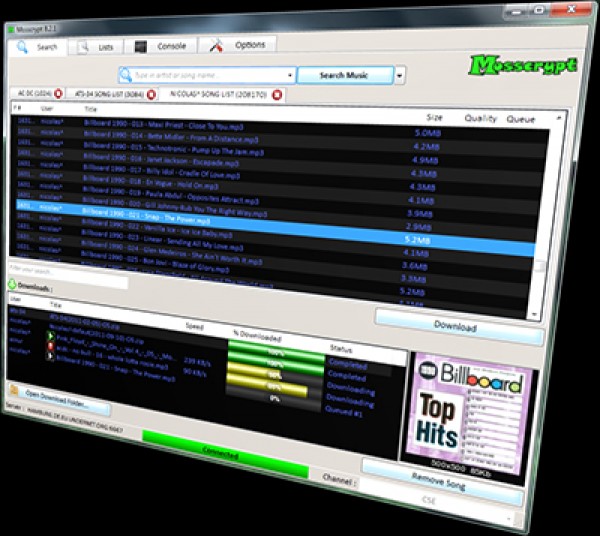Viewport: 600px width, 536px height.
Task: Open the Lists tab
Action: pos(96,47)
